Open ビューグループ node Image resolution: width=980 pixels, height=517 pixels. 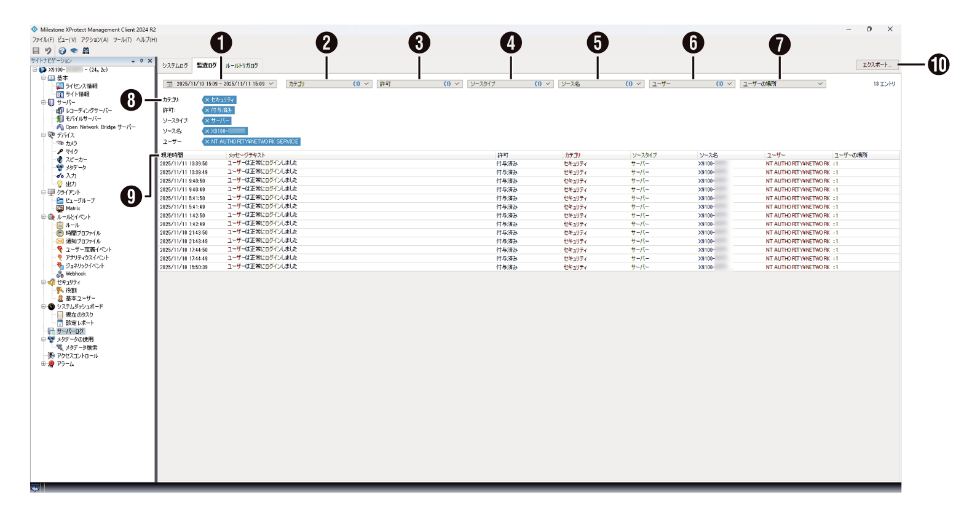[80, 200]
